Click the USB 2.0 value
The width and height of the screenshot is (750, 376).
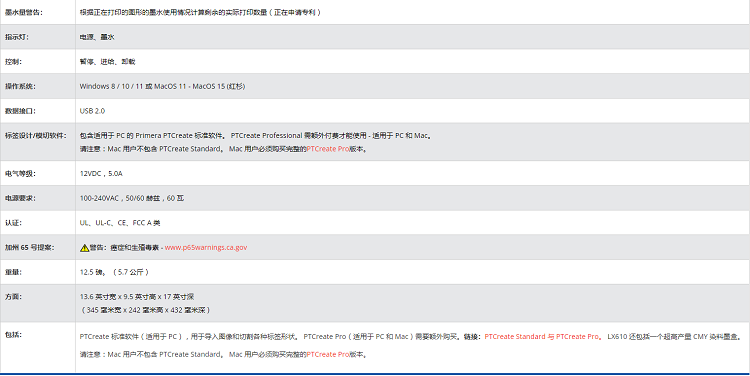click(x=92, y=111)
